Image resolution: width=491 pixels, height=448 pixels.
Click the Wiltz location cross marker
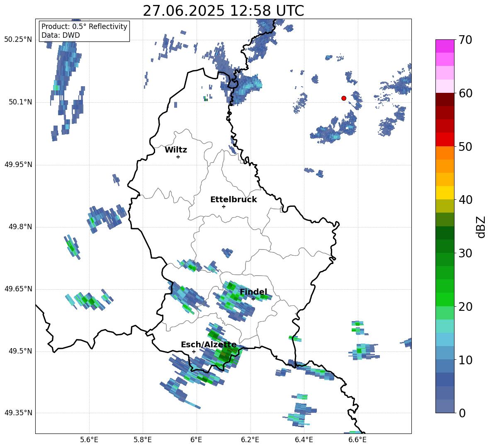pos(178,157)
